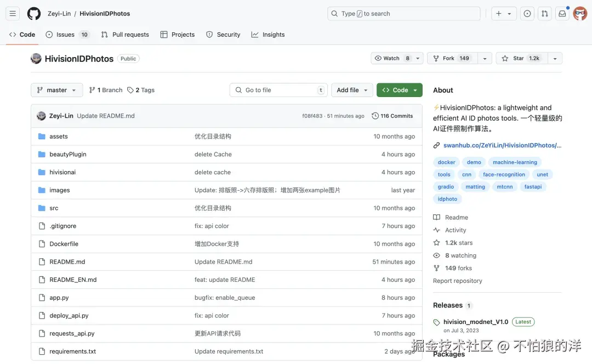Open the user profile avatar menu

(x=580, y=14)
